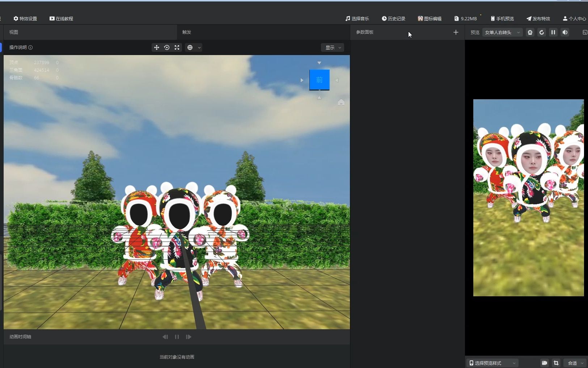
Task: Click the 动画时间轴 label
Action: (x=20, y=337)
